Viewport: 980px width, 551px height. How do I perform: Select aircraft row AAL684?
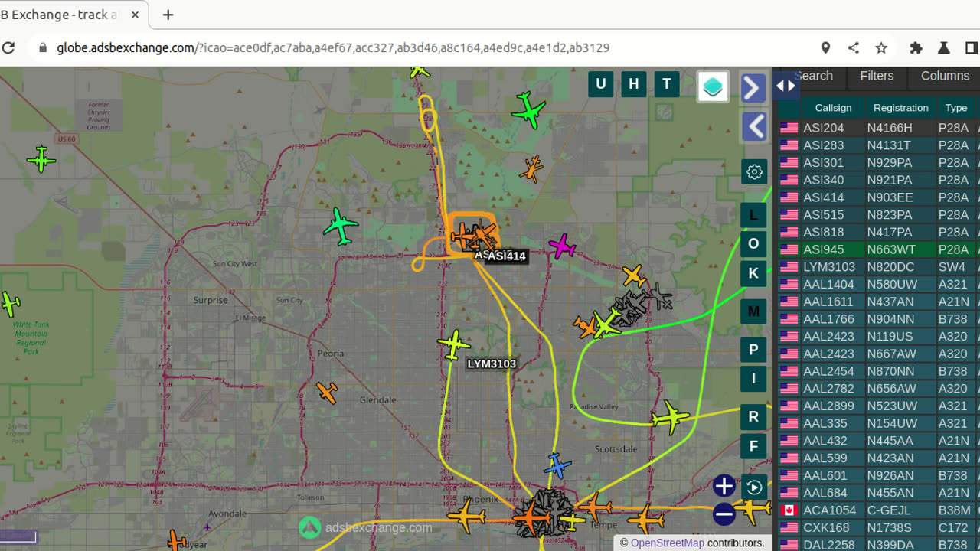tap(879, 493)
